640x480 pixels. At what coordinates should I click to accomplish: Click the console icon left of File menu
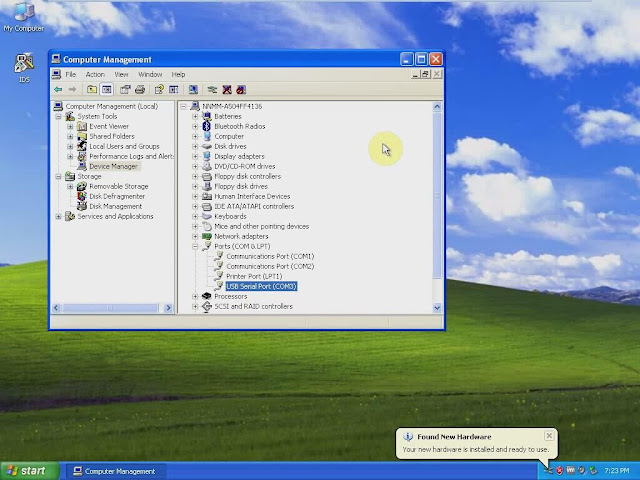coord(57,74)
